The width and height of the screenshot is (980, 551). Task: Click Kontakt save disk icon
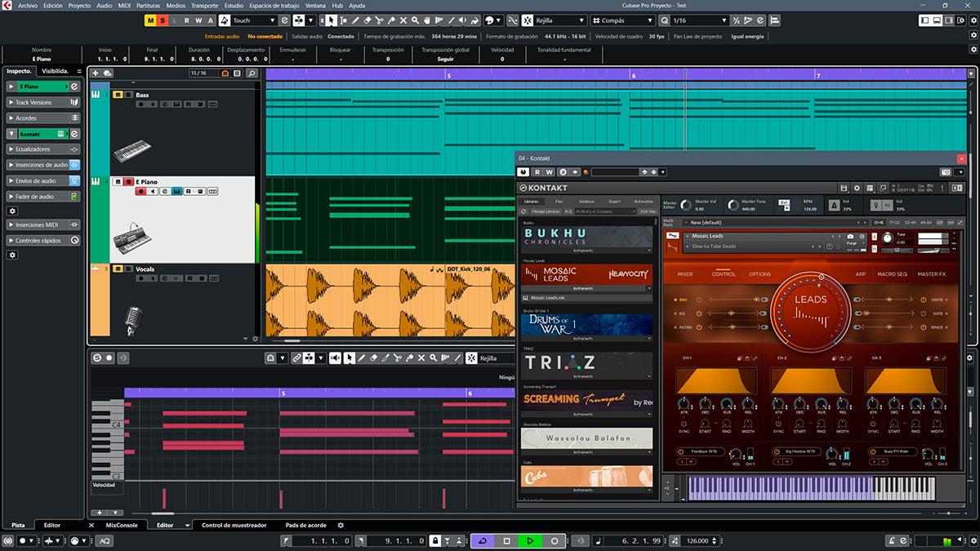point(844,188)
